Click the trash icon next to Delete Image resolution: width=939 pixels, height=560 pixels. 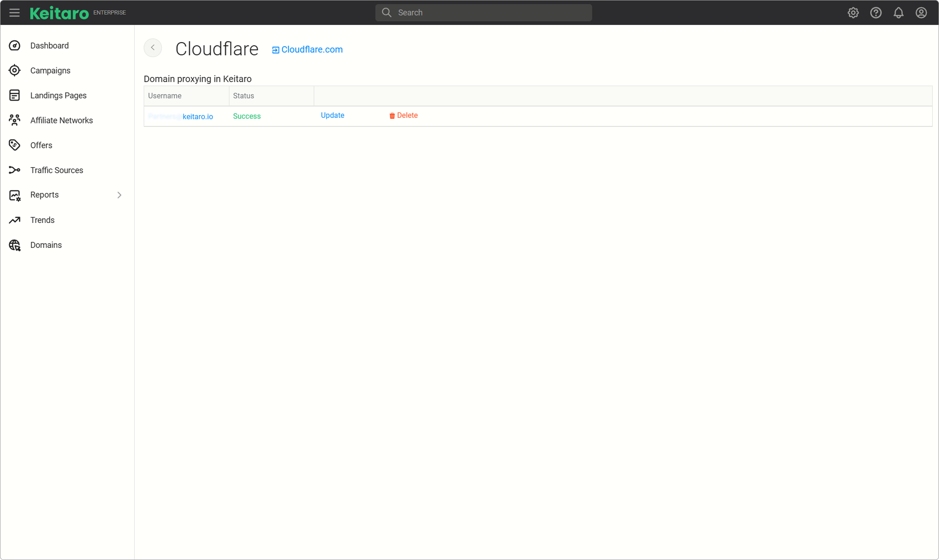click(x=392, y=116)
